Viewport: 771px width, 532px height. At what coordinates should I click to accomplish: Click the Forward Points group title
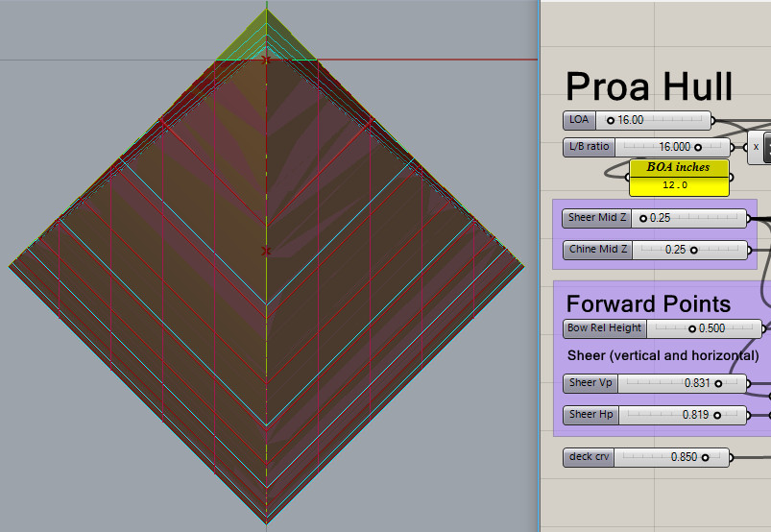coord(648,303)
